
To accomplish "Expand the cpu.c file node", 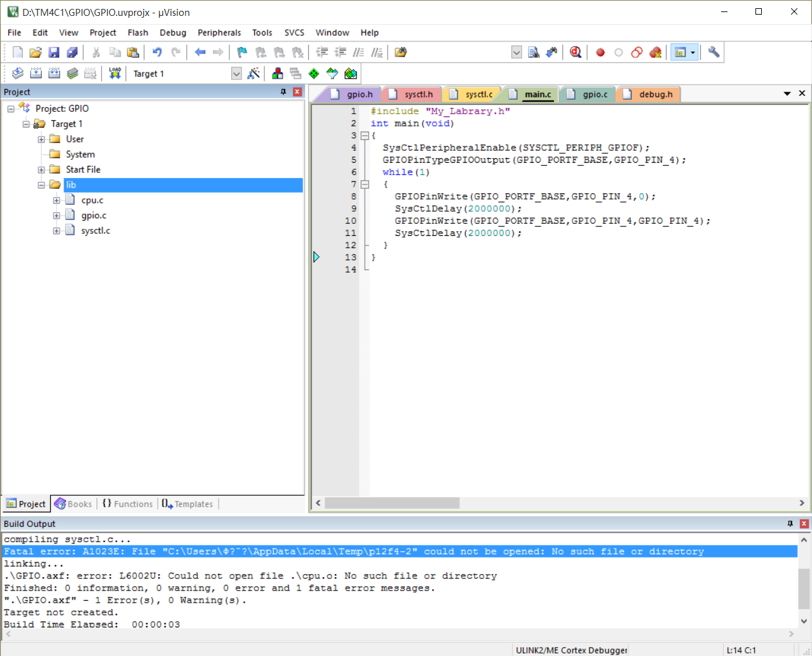I will (x=57, y=200).
